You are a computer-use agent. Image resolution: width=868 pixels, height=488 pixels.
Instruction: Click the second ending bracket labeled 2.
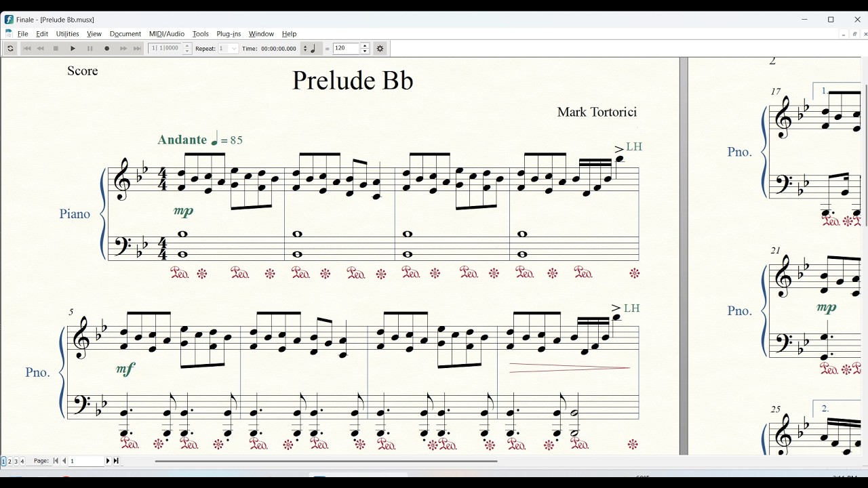tap(837, 409)
